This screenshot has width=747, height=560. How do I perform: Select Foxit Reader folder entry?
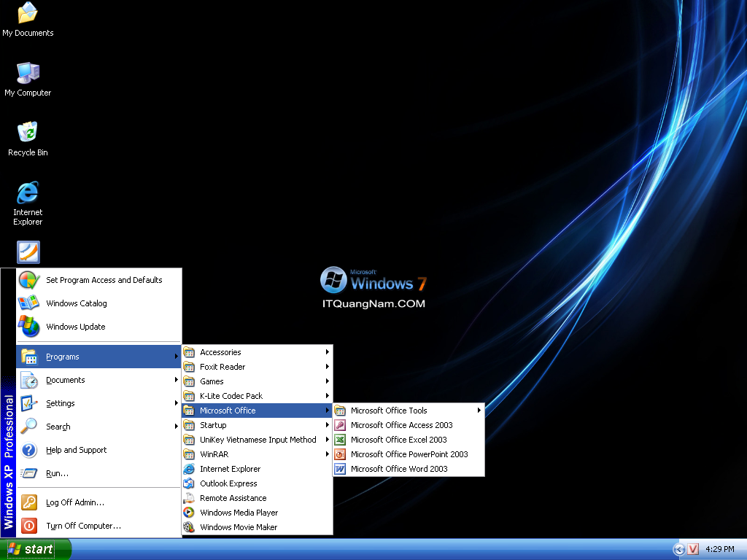click(258, 367)
